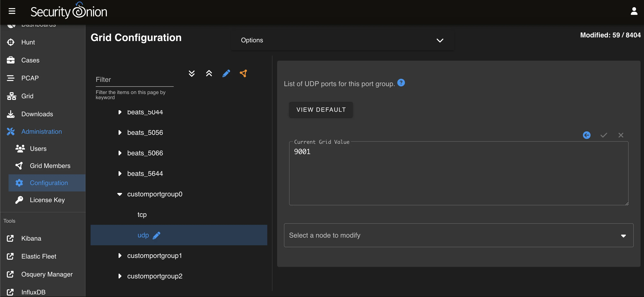Click the beats_5066 label
644x297 pixels.
(x=145, y=153)
